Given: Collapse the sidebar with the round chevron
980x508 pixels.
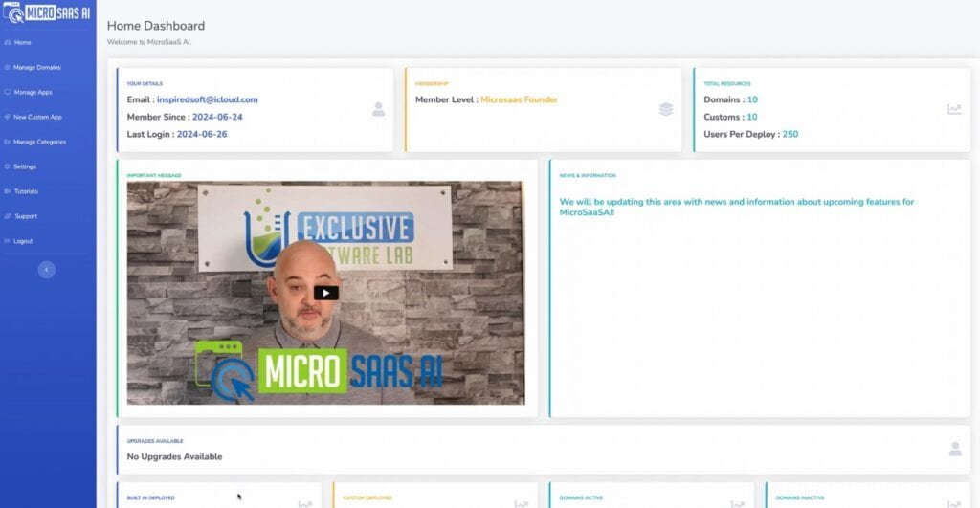Looking at the screenshot, I should (x=46, y=270).
